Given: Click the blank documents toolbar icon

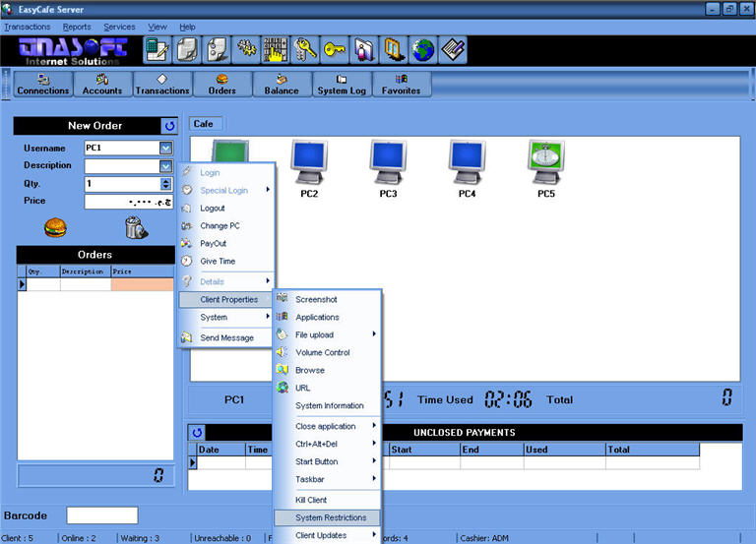Looking at the screenshot, I should pos(187,49).
